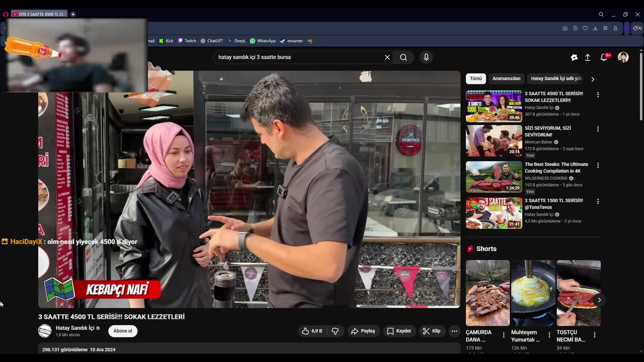Screen dimensions: 644x362
Task: Open options for ÇAMURDA DANA short
Action: pos(504,335)
